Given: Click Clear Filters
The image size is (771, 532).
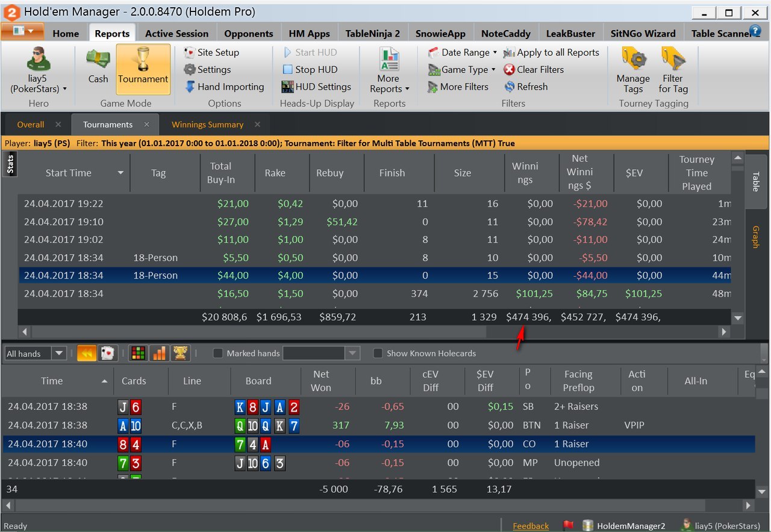Looking at the screenshot, I should click(534, 70).
